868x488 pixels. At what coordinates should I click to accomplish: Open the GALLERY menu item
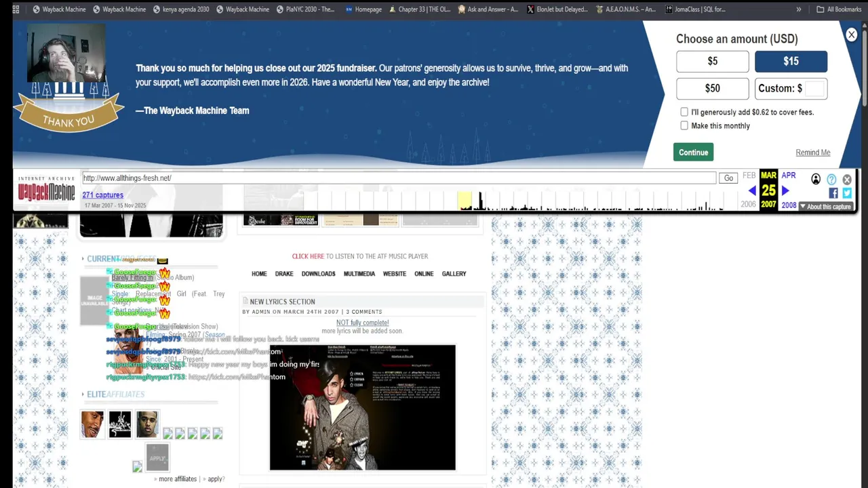(454, 274)
